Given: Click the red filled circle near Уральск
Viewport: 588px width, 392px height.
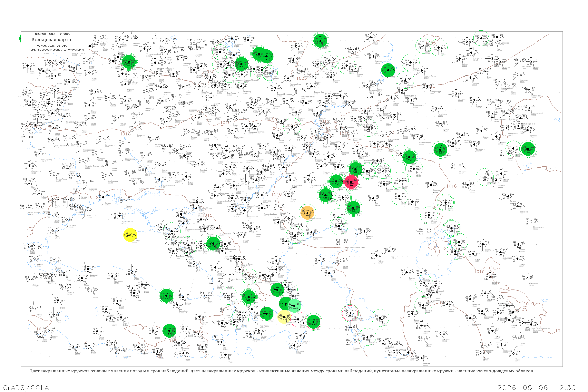Looking at the screenshot, I should (351, 182).
